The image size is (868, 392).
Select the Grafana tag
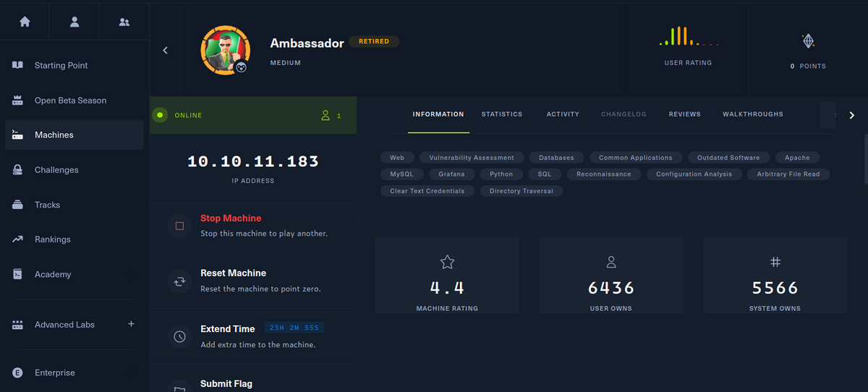(451, 174)
